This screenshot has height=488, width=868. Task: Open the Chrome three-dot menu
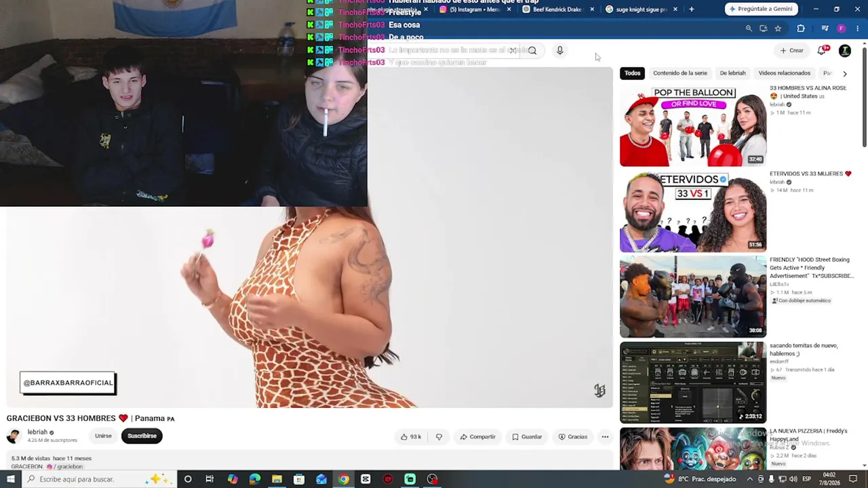(x=858, y=28)
